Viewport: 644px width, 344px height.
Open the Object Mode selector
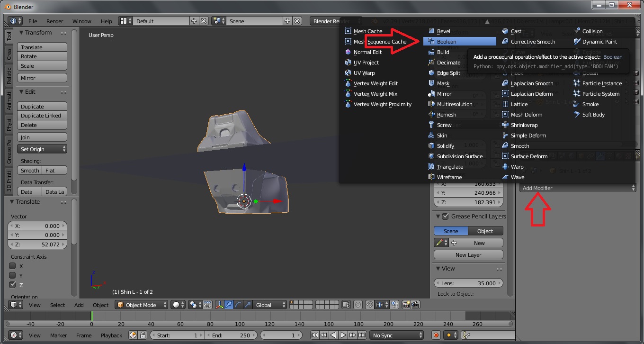point(142,305)
